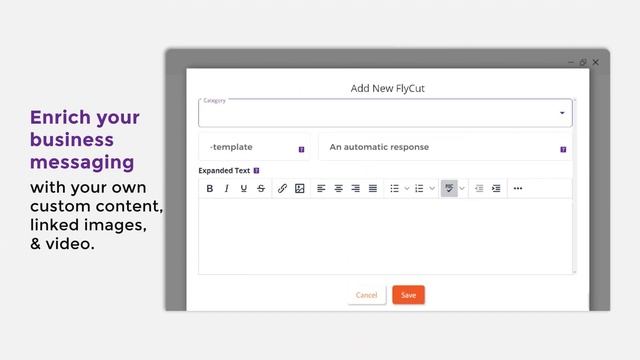Toggle bold formatting
The image size is (640, 360).
point(209,188)
